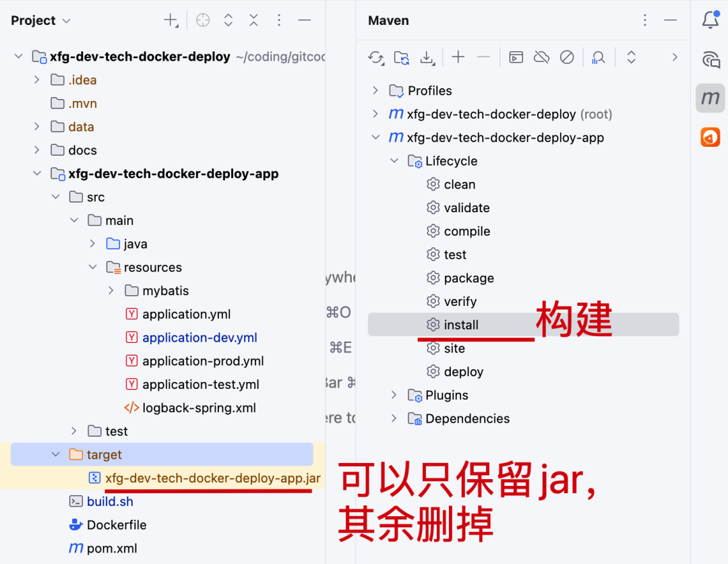
Task: Expand the java folder
Action: point(93,243)
